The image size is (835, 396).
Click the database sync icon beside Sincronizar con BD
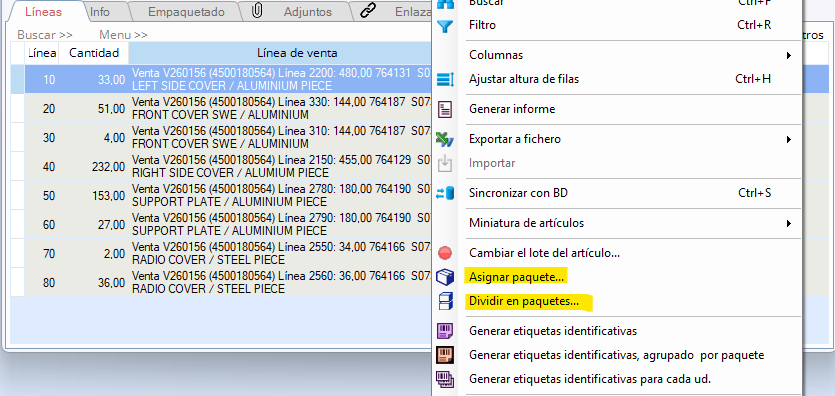click(445, 194)
